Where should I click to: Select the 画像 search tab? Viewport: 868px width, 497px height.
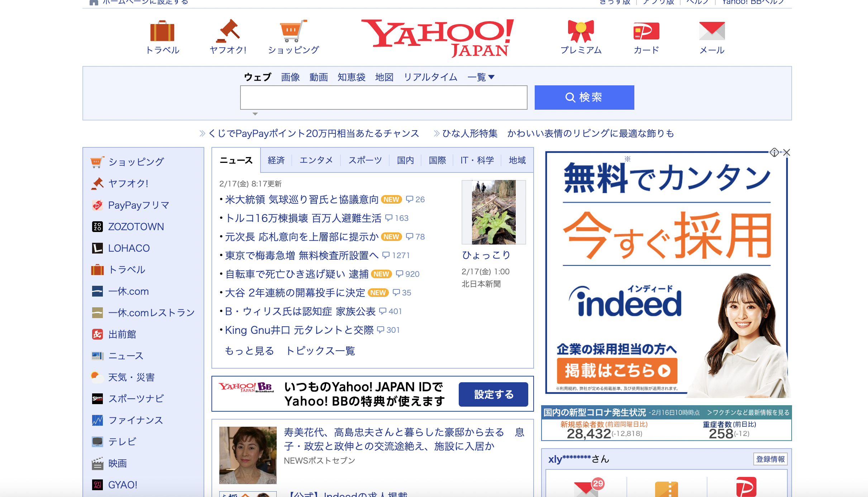click(x=290, y=77)
